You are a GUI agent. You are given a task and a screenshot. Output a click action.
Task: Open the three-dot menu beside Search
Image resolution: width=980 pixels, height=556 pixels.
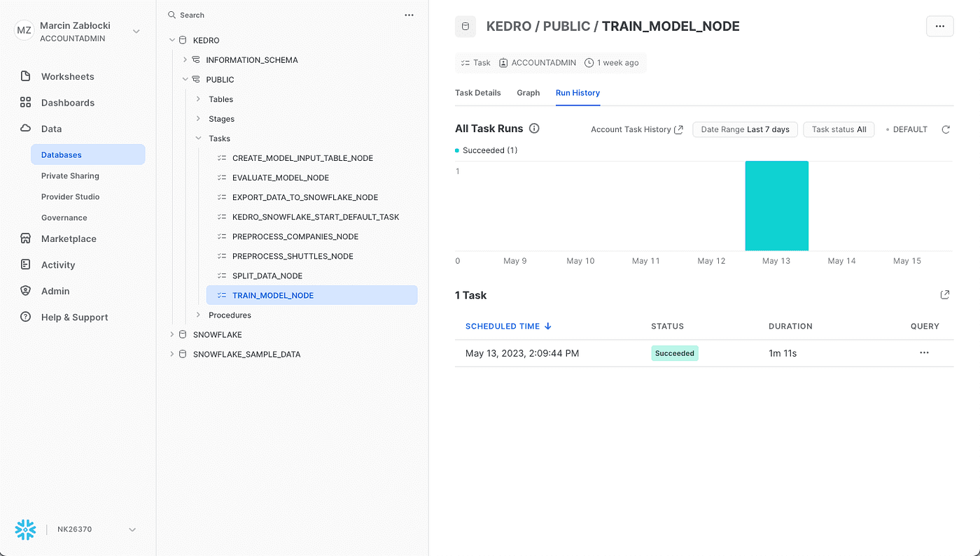click(409, 15)
